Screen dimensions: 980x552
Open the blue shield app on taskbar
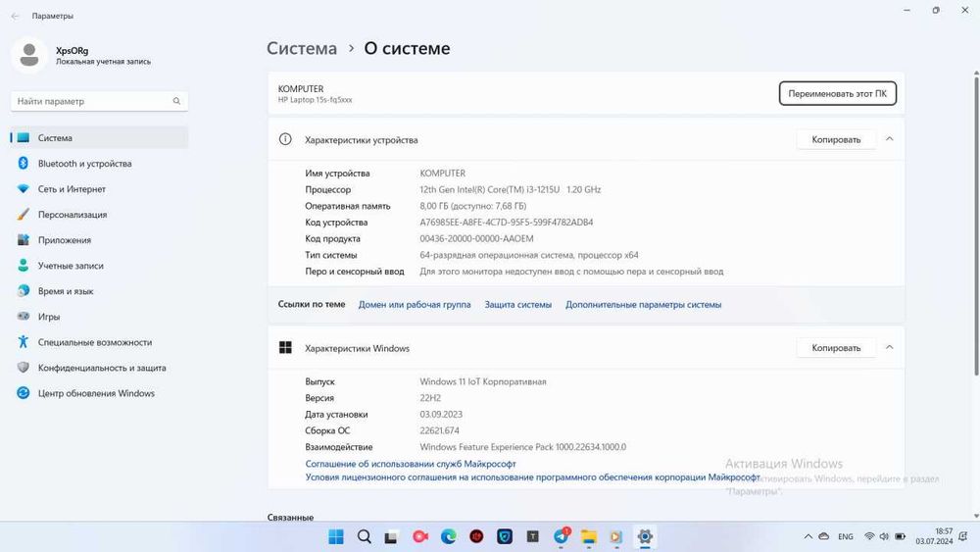tap(505, 536)
